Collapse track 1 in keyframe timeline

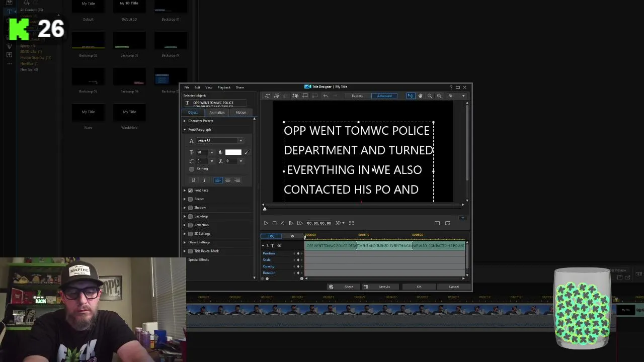[x=263, y=246]
